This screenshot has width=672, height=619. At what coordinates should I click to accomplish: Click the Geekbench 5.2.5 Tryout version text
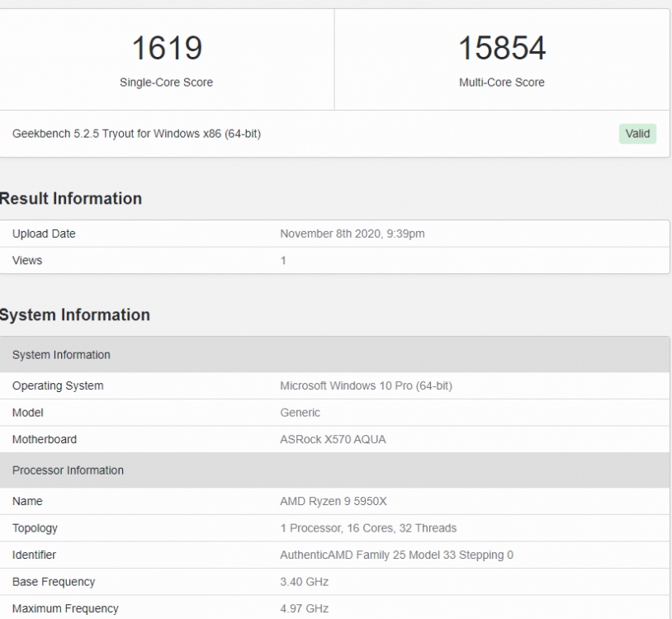pos(136,134)
